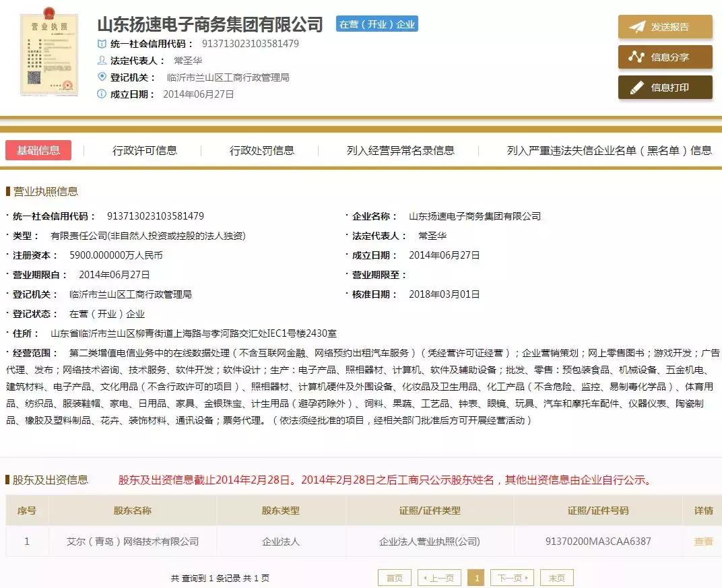Select page number 1 in pagination
This screenshot has height=588, width=722.
[477, 577]
